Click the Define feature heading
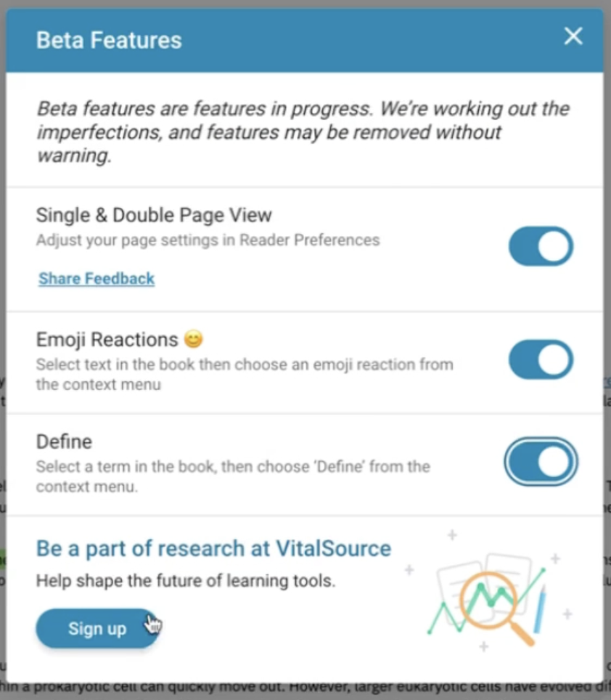The width and height of the screenshot is (611, 700). 65,441
